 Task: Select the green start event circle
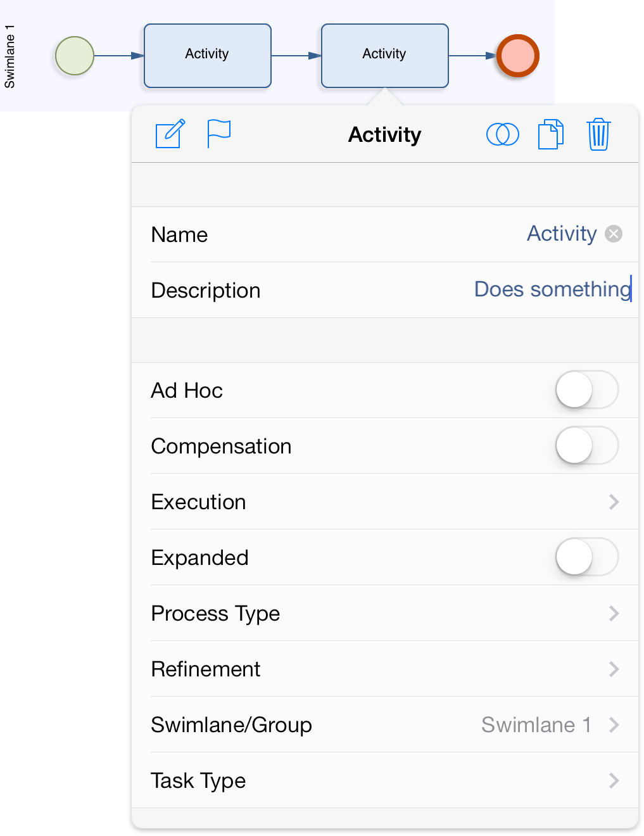75,56
